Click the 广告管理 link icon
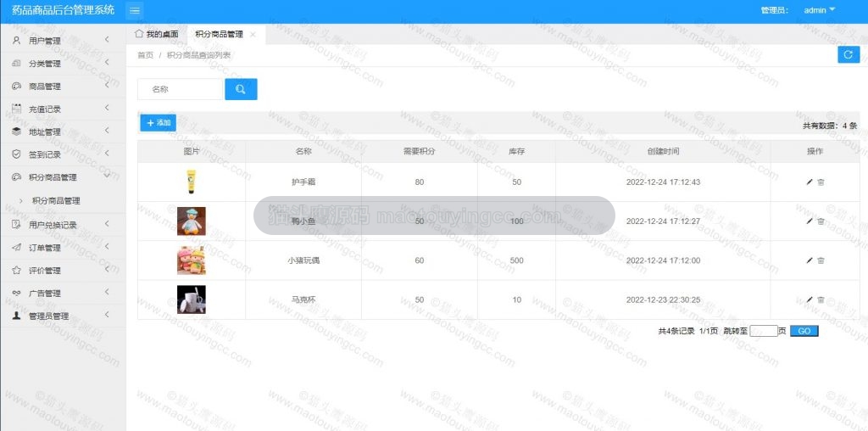This screenshot has width=868, height=431. point(17,293)
